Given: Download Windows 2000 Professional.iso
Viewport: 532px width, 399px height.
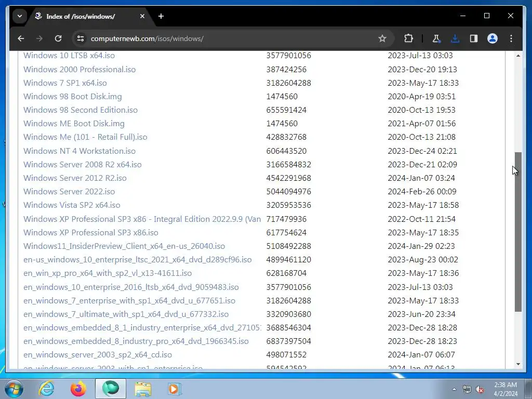Looking at the screenshot, I should pos(79,69).
